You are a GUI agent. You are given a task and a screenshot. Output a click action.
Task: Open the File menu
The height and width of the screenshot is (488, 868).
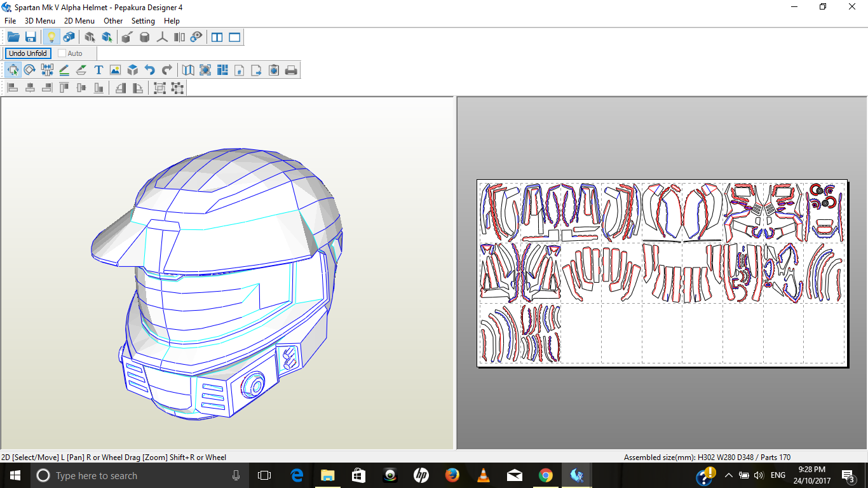(10, 21)
